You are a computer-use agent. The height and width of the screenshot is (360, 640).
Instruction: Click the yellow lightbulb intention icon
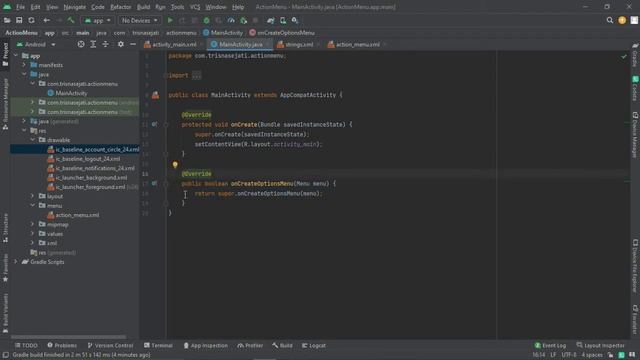(x=175, y=165)
